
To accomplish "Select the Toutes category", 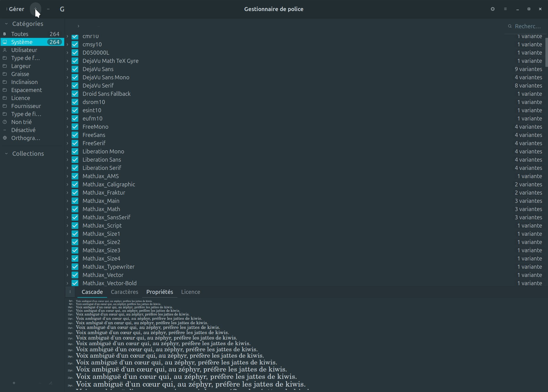I will (x=20, y=34).
